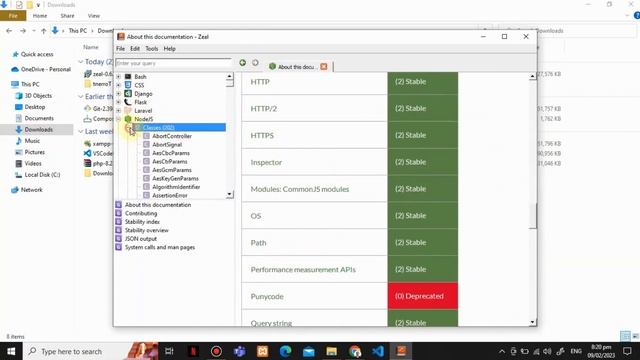This screenshot has height=360, width=640.
Task: Collapse the 'Last week' group in File Explorer
Action: point(80,131)
